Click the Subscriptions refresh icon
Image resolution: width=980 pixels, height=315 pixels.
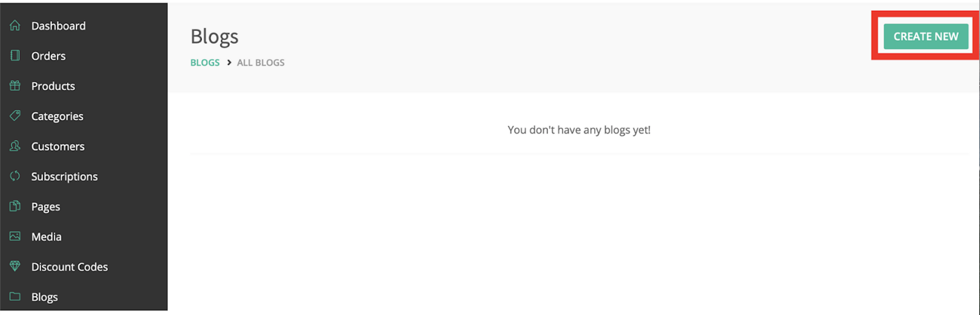(x=15, y=176)
